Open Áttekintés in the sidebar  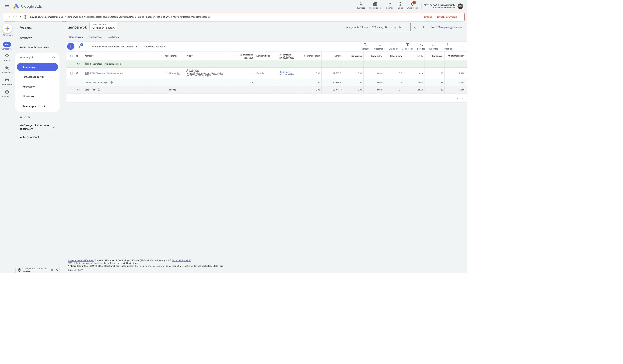pyautogui.click(x=26, y=28)
